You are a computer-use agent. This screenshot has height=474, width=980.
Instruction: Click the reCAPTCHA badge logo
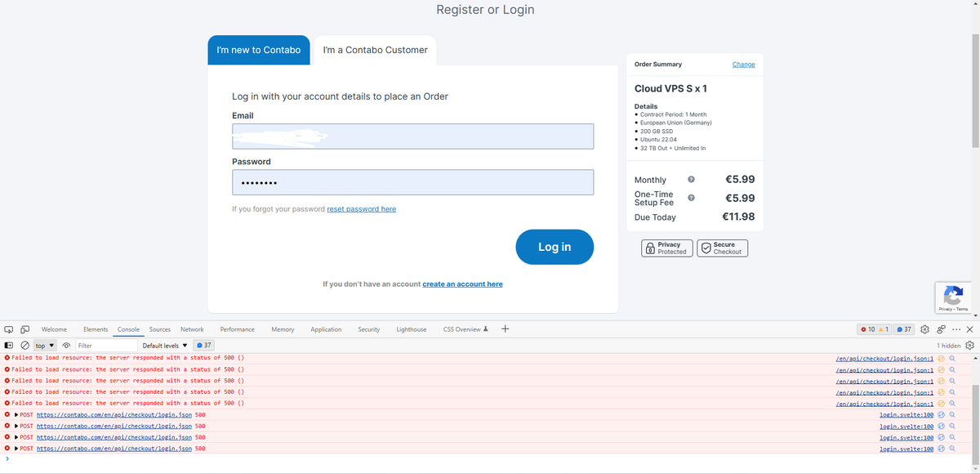[x=952, y=294]
